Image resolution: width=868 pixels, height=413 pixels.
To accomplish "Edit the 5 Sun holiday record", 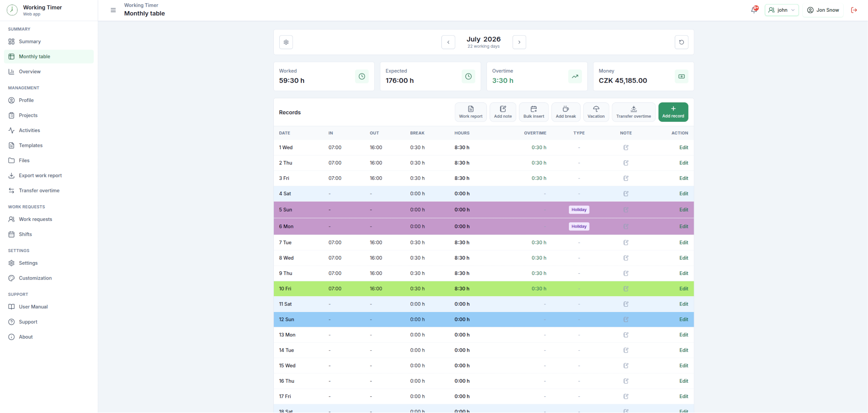I will [683, 210].
